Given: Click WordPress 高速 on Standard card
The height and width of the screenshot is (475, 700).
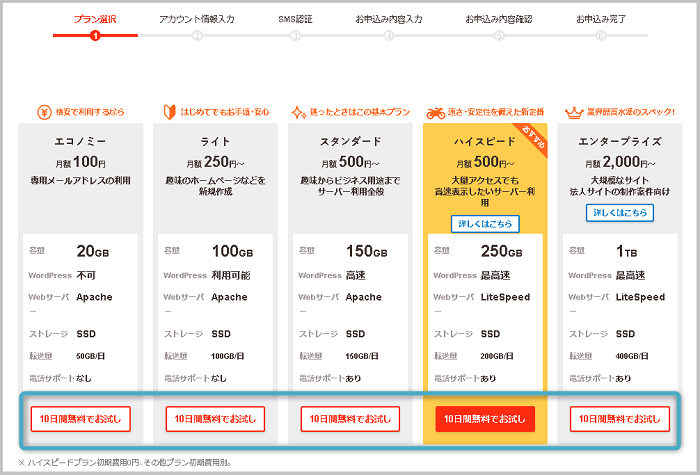Looking at the screenshot, I should 356,275.
